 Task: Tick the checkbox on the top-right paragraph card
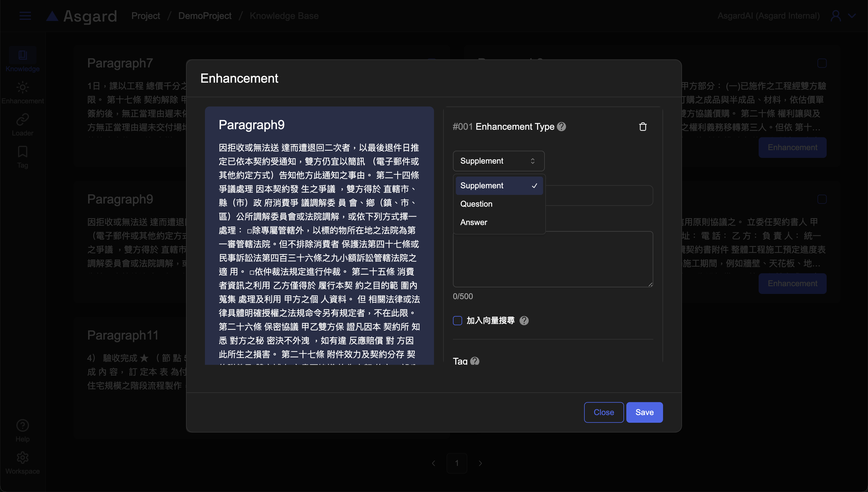pos(822,63)
